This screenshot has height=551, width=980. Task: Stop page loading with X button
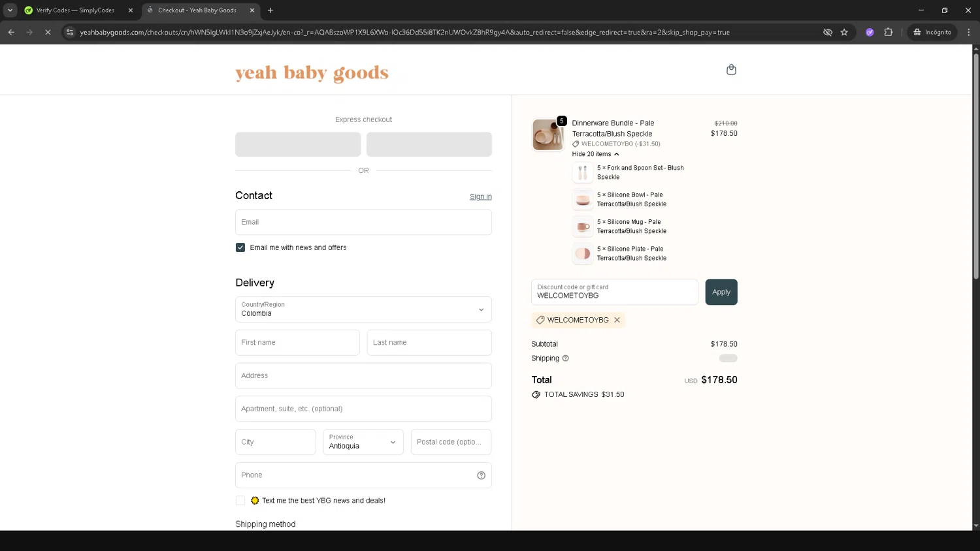48,32
